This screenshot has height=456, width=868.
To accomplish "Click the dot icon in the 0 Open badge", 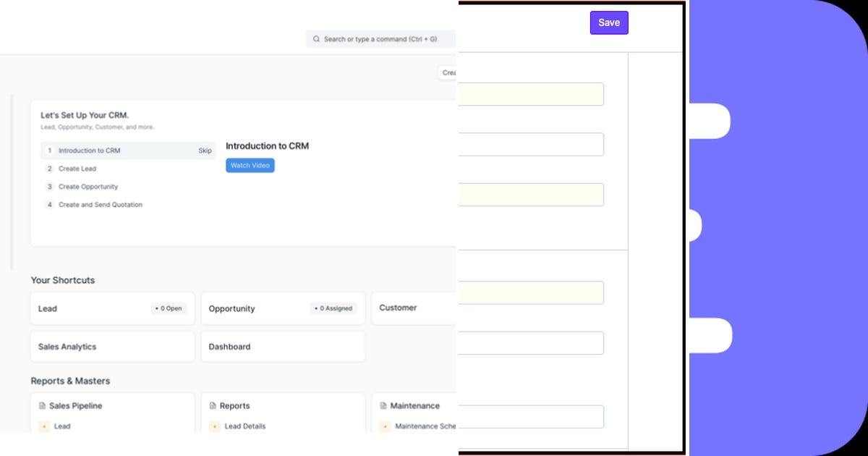I will pos(156,308).
